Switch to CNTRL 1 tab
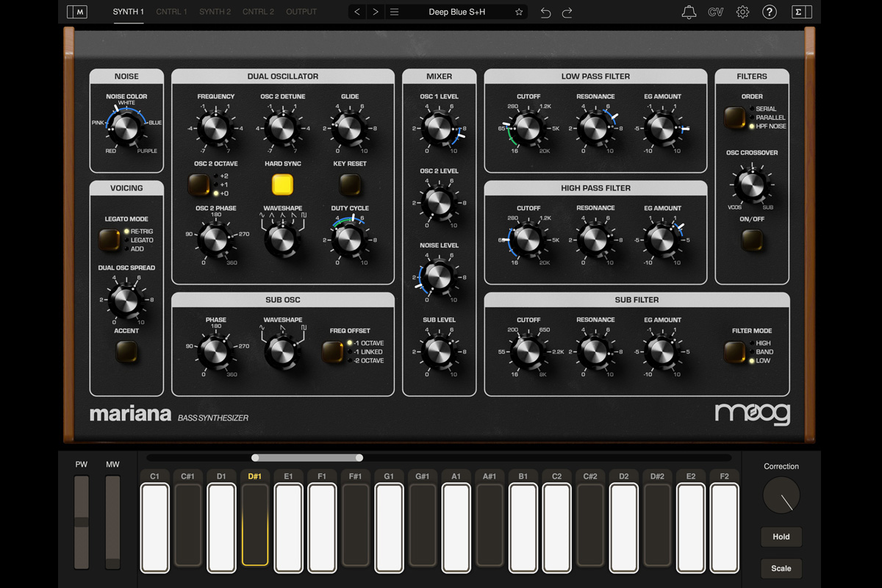This screenshot has height=588, width=882. point(171,12)
